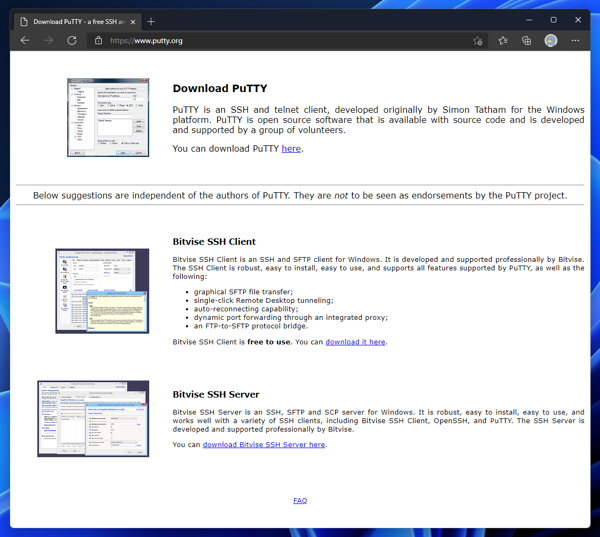
Task: Open a new browser tab
Action: point(151,22)
